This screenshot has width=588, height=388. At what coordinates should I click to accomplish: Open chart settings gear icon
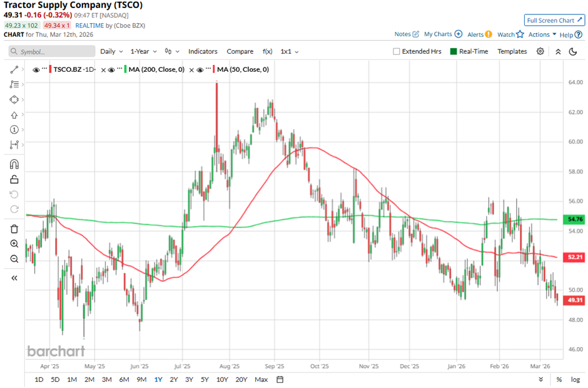540,51
